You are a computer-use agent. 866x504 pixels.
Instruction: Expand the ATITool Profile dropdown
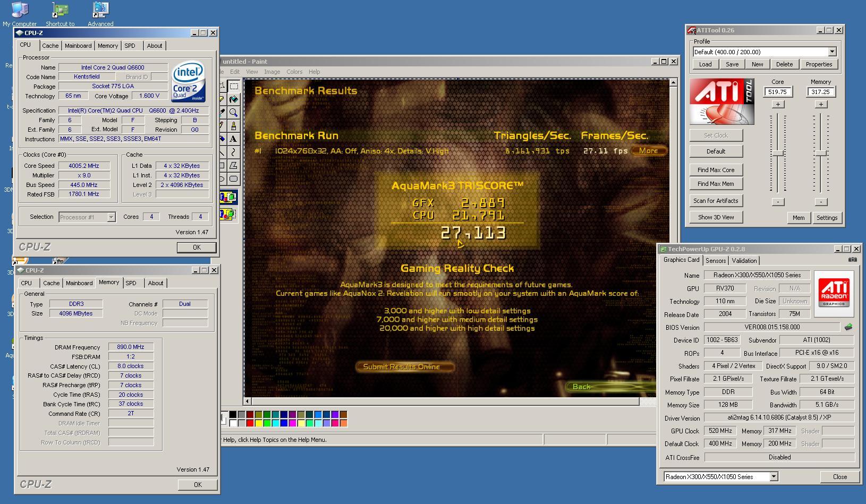coord(832,52)
